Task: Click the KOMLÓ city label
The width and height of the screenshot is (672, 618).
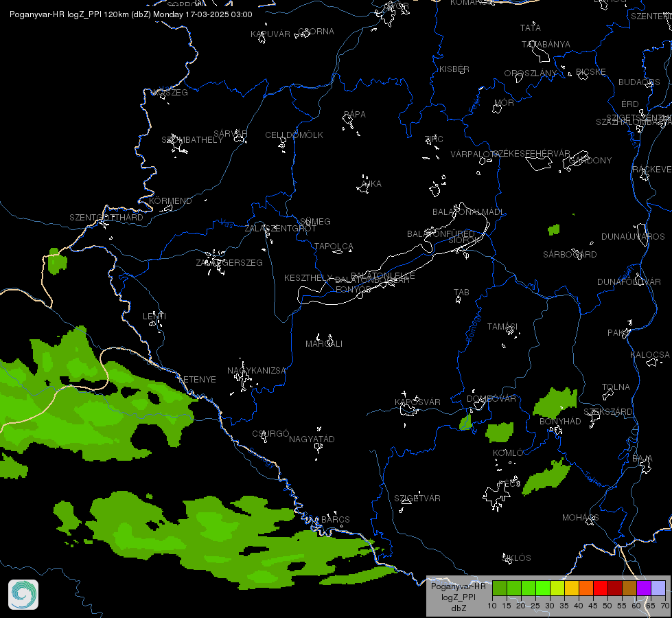Action: [x=508, y=453]
